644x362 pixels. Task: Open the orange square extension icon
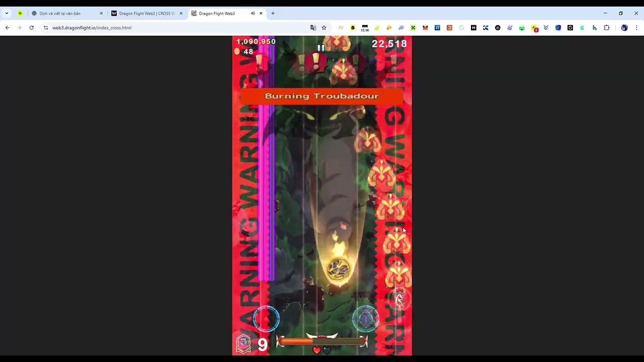pyautogui.click(x=449, y=28)
